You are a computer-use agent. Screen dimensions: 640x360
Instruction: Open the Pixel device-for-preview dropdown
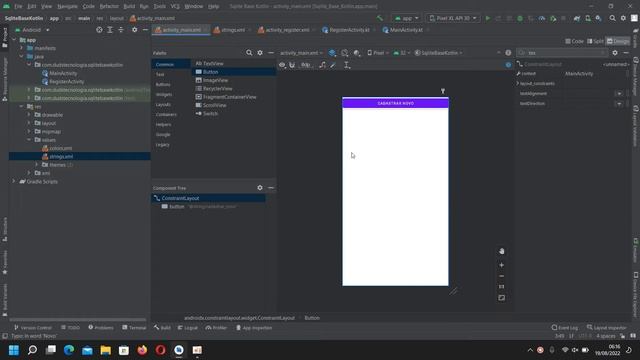pyautogui.click(x=378, y=53)
